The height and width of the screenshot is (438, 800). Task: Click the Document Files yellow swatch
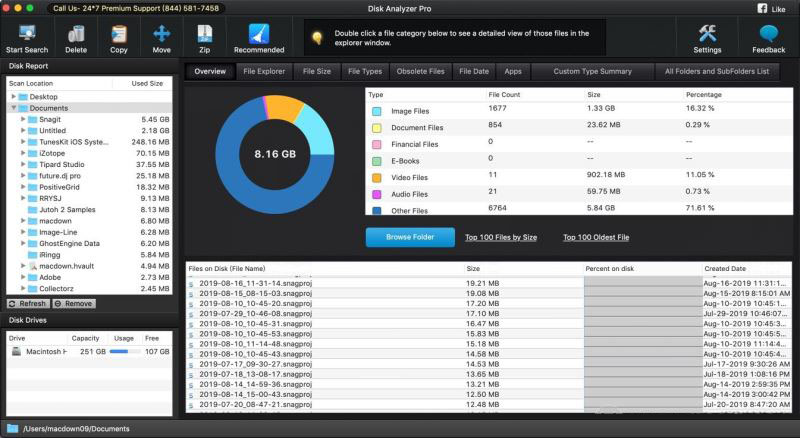377,128
